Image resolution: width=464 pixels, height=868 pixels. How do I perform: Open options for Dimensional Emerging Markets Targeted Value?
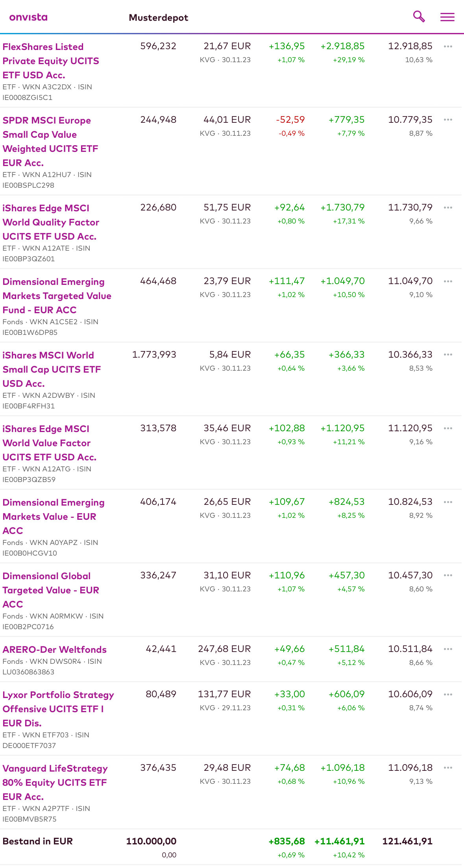pyautogui.click(x=448, y=281)
